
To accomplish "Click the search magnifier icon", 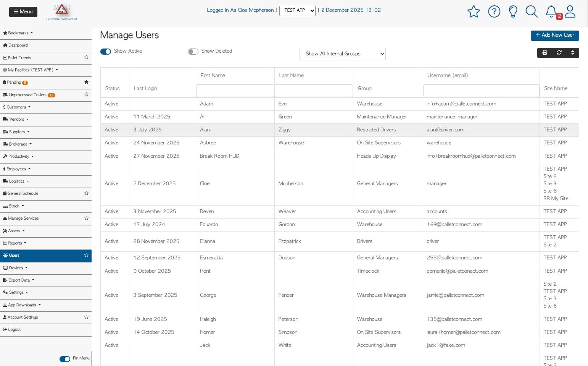I will tap(532, 11).
